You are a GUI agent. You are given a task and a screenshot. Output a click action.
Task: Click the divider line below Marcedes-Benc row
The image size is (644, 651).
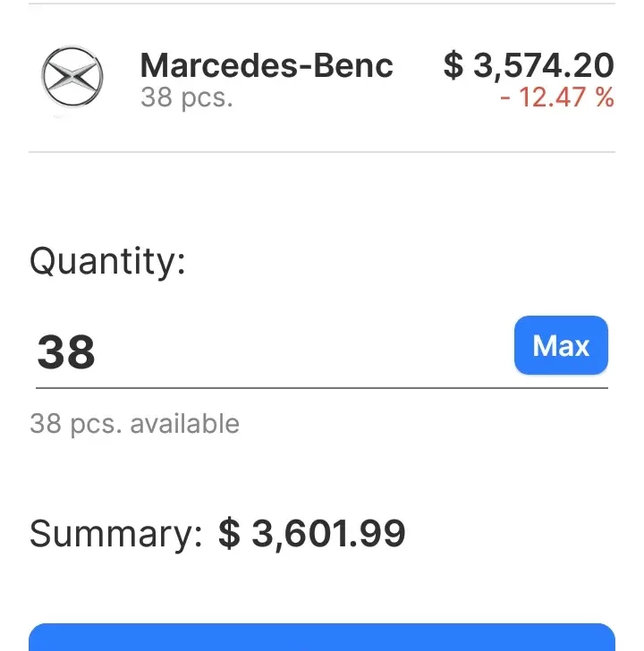(x=322, y=152)
